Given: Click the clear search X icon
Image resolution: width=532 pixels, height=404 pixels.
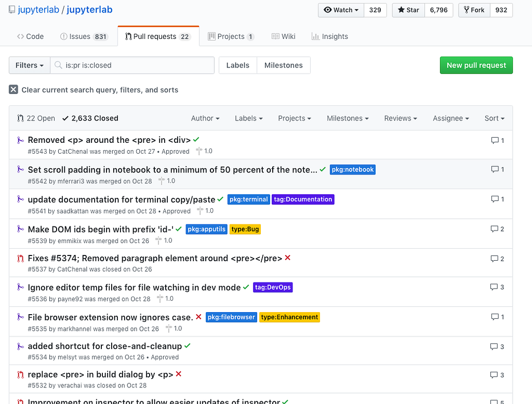Looking at the screenshot, I should coord(13,90).
